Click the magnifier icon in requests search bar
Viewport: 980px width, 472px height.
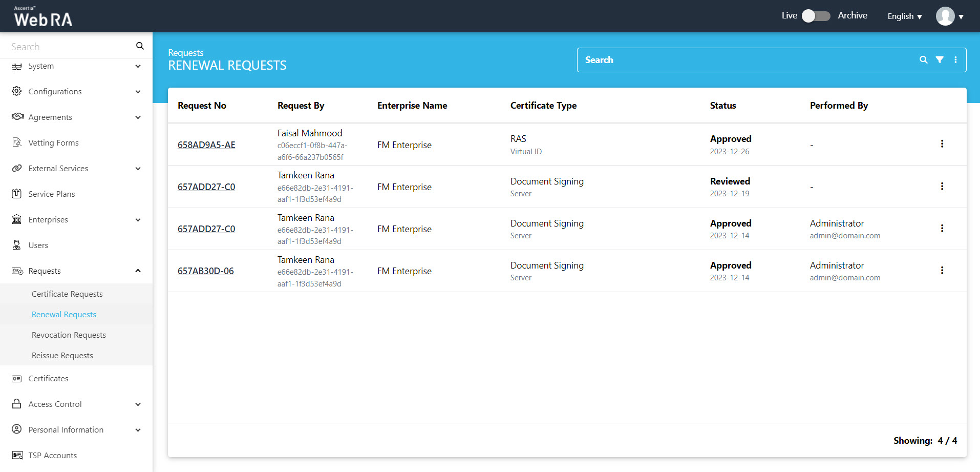[923, 60]
